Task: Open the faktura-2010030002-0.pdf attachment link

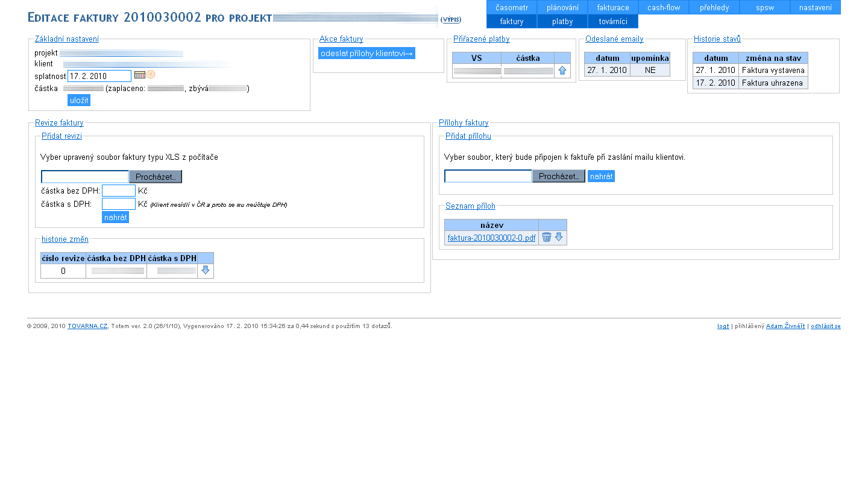Action: click(x=491, y=238)
